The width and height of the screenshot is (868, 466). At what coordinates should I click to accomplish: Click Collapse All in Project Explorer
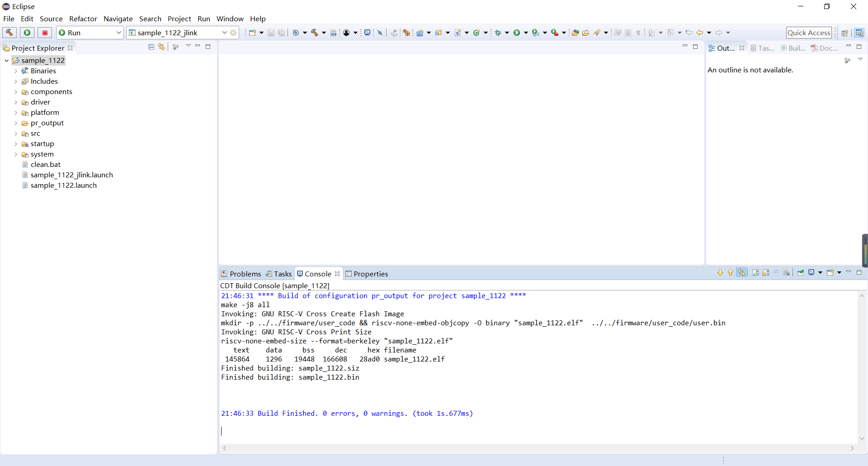(151, 47)
